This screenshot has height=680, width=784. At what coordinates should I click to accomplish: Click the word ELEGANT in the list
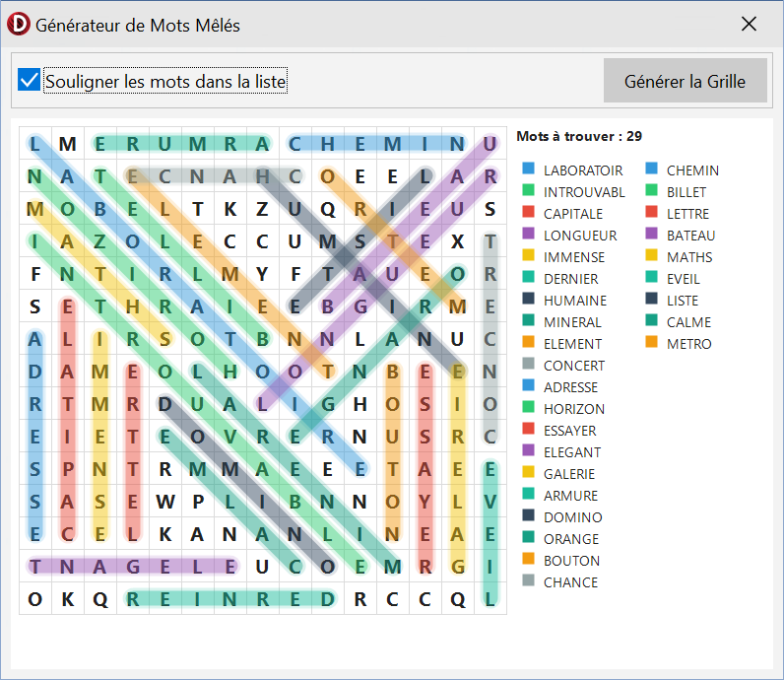571,452
